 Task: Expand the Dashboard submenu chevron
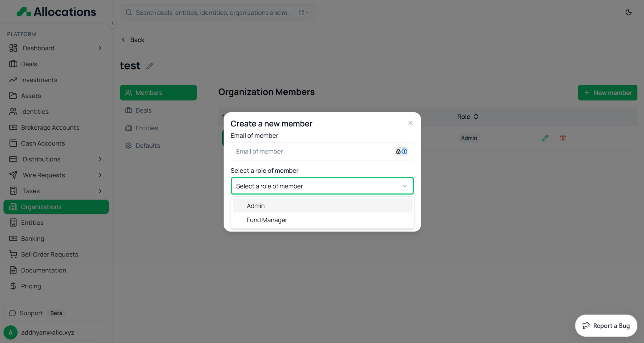100,48
